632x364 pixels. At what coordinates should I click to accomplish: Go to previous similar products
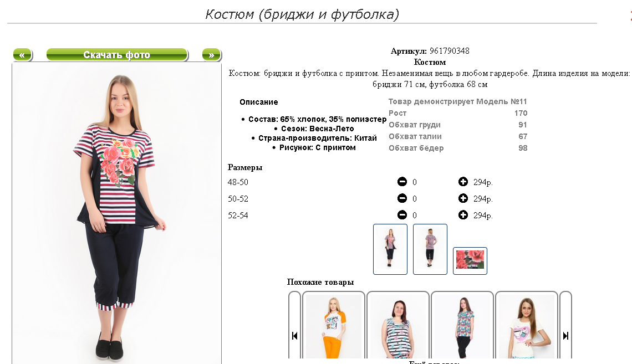click(294, 335)
